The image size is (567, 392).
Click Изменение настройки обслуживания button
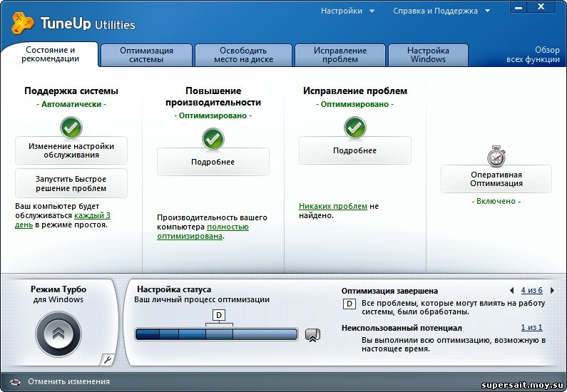pyautogui.click(x=71, y=150)
